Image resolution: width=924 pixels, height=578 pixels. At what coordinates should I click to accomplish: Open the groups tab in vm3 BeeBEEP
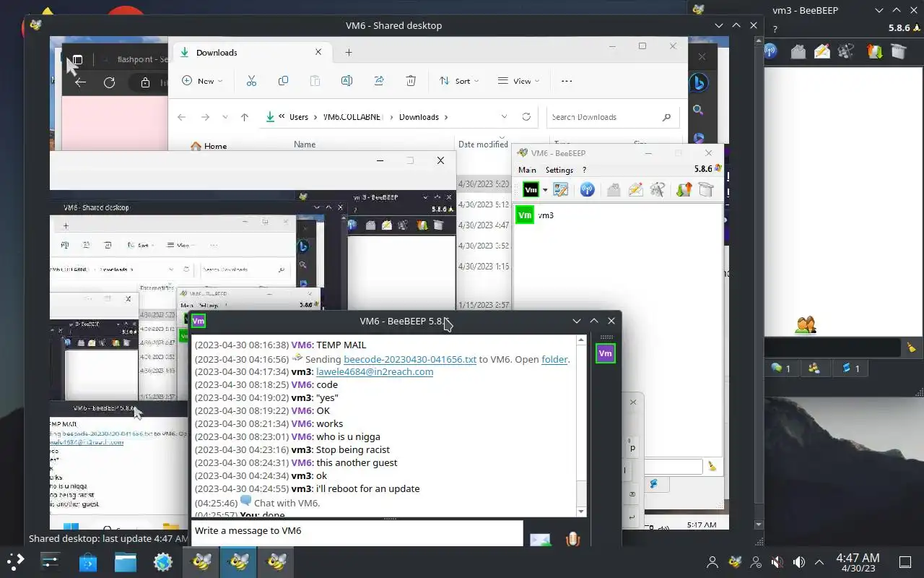pyautogui.click(x=814, y=368)
